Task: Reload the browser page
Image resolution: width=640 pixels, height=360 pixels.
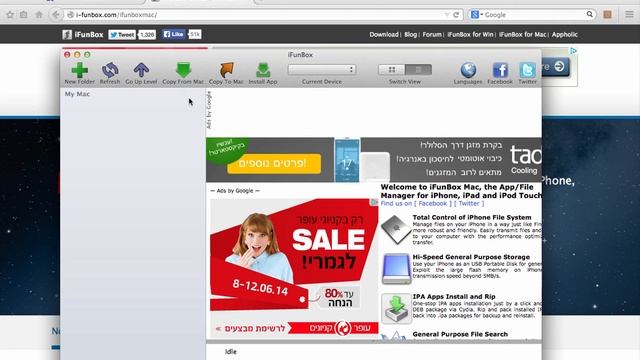Action: pos(456,15)
